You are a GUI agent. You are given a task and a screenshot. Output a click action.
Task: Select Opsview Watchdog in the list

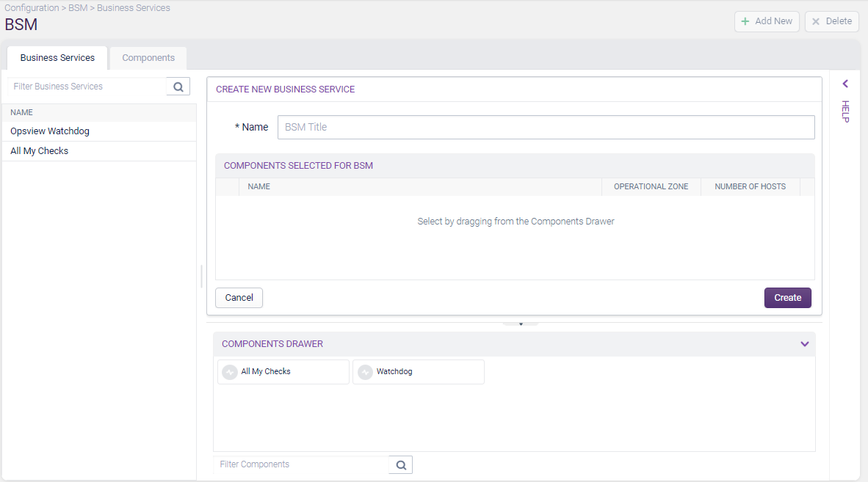99,131
